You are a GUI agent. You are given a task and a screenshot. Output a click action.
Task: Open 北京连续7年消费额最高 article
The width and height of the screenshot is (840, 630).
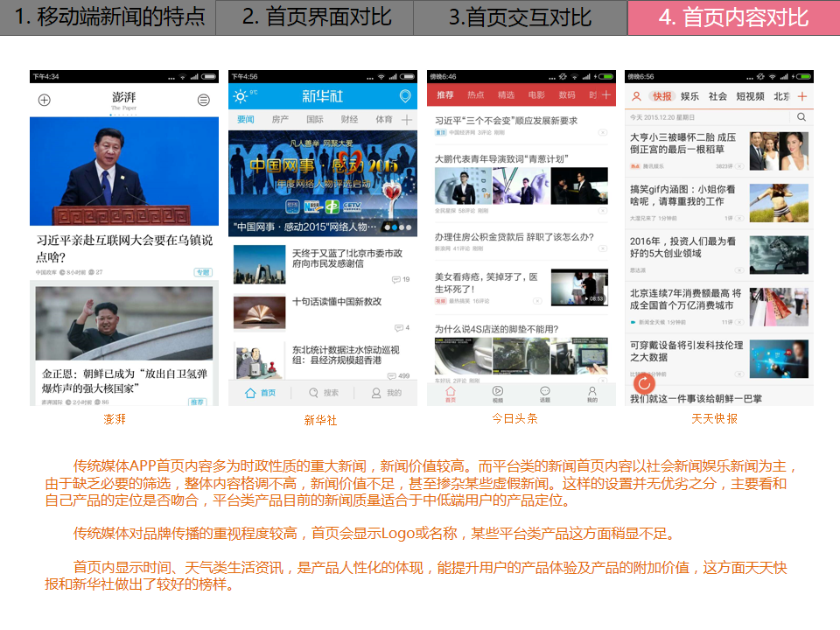click(718, 307)
